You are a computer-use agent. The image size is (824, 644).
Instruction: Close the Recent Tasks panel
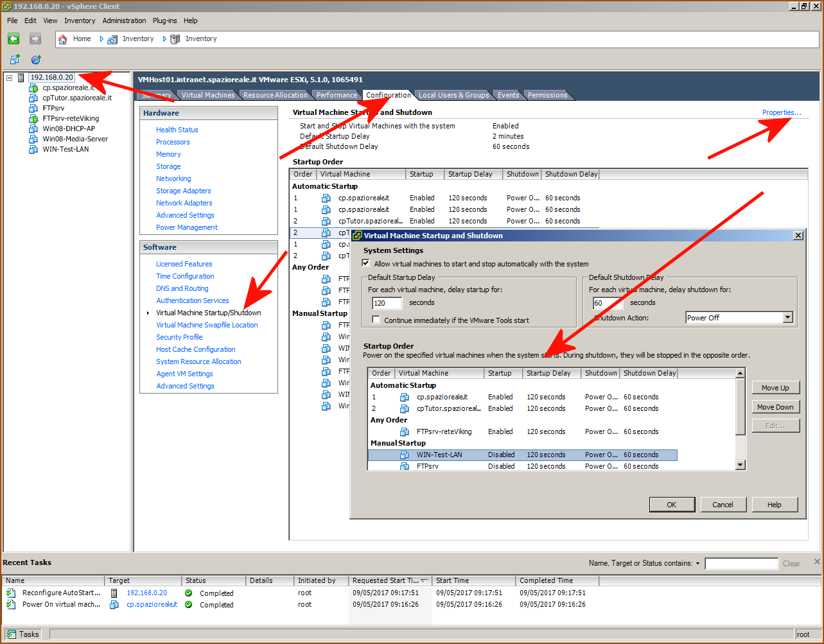click(x=817, y=561)
